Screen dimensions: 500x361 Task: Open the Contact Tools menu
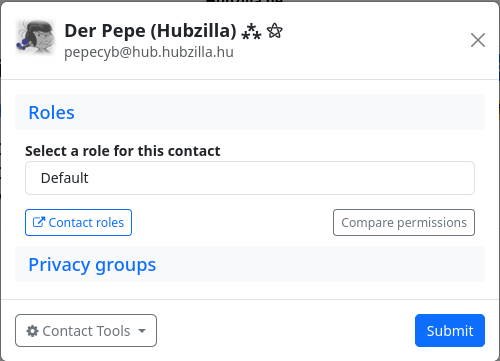point(86,331)
